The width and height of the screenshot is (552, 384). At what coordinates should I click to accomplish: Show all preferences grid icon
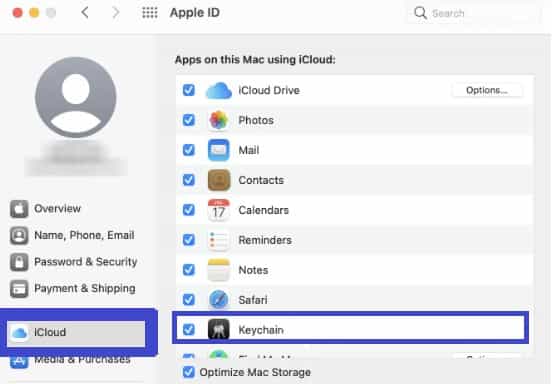[x=150, y=13]
